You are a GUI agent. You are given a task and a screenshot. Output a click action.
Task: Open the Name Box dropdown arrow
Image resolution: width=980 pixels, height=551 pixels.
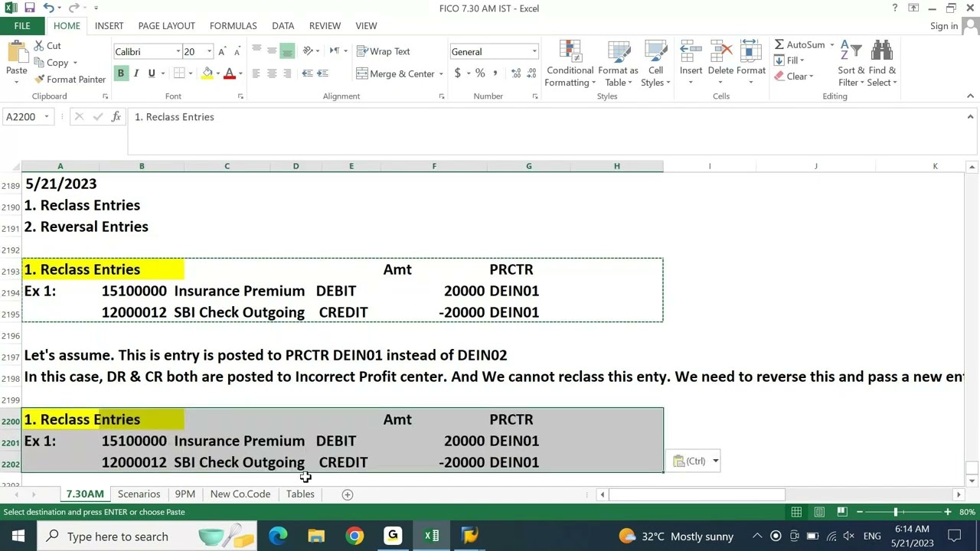pyautogui.click(x=46, y=117)
